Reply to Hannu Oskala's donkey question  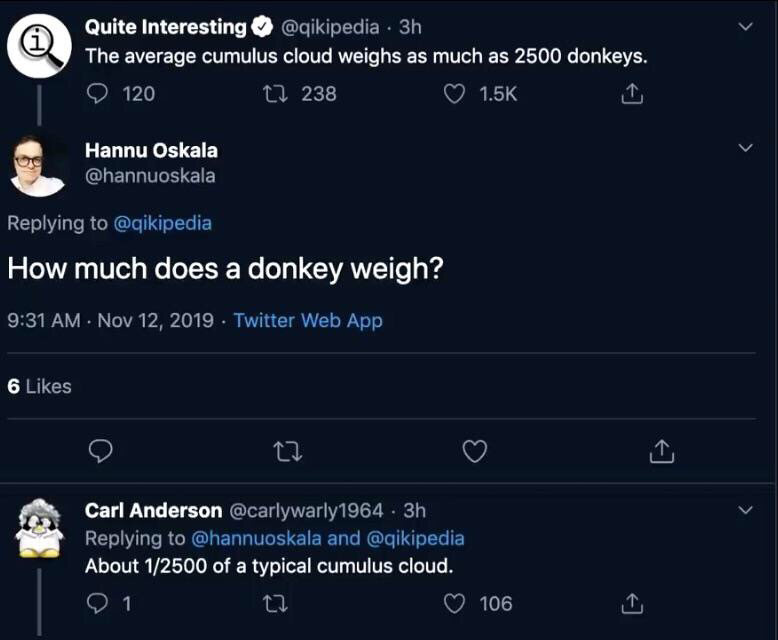99,452
